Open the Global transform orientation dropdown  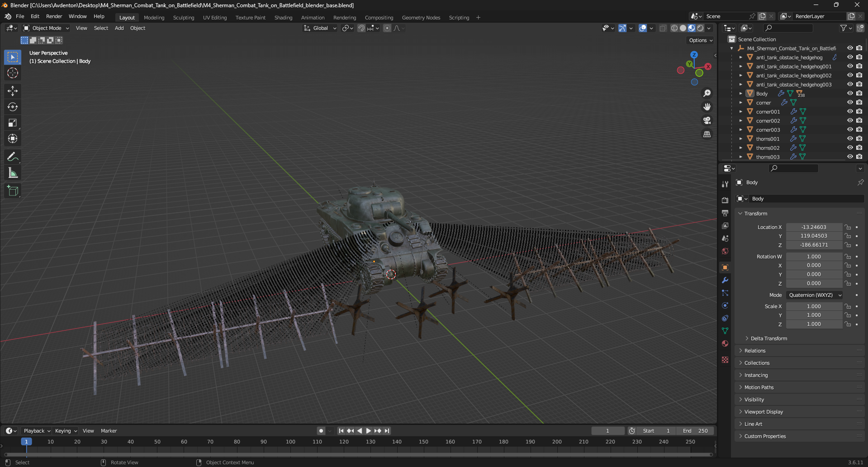[320, 28]
